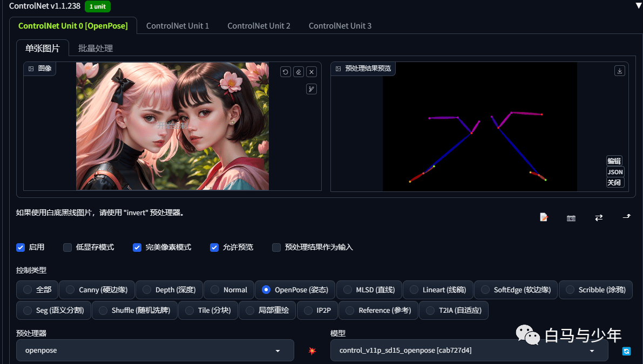
Task: Uncheck the 启用 enable checkbox
Action: pyautogui.click(x=21, y=248)
